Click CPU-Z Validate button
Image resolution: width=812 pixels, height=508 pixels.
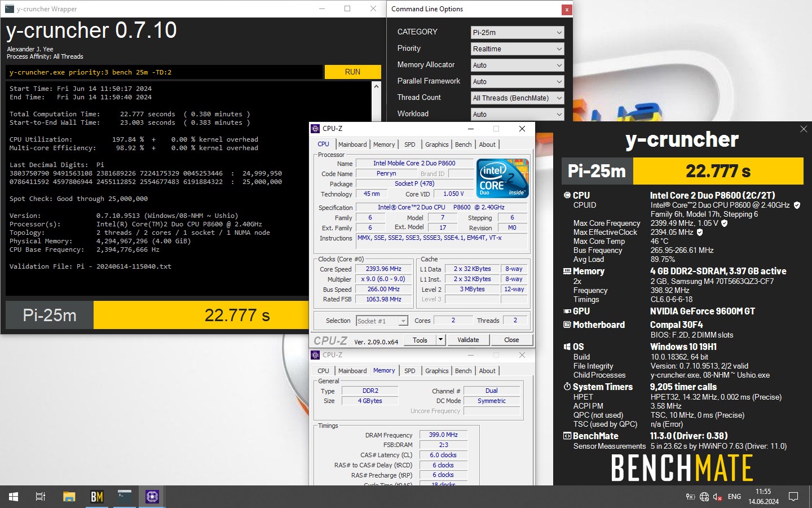click(468, 340)
